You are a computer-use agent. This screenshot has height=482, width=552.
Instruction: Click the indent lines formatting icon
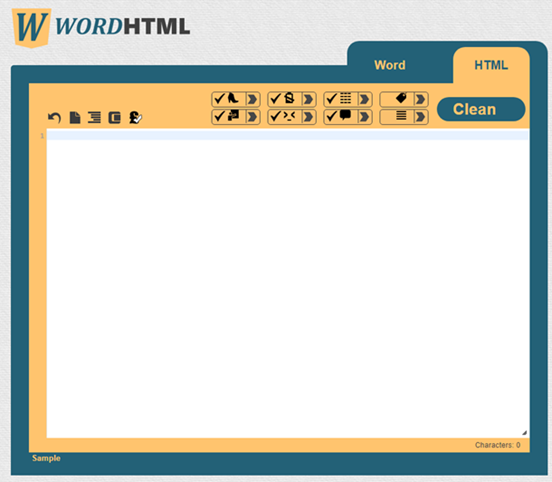click(94, 118)
